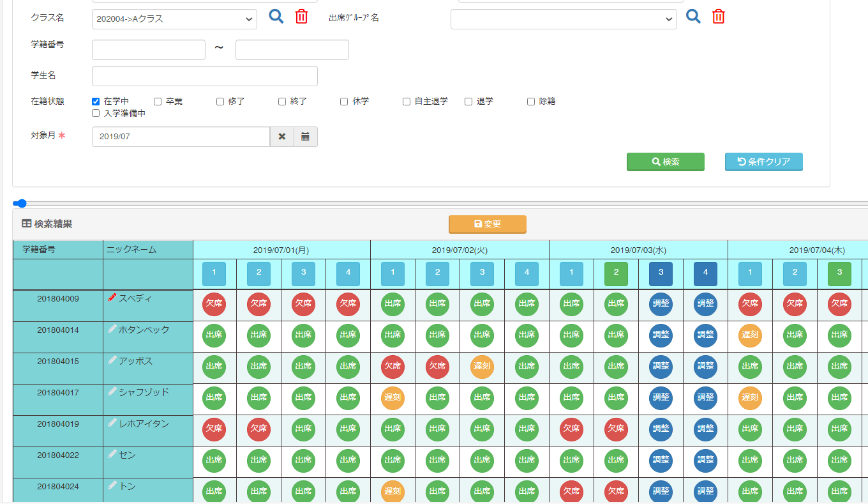Click トン's 07/03 period 2 欠席 badge
Screen dimensions: 868x504
click(617, 491)
